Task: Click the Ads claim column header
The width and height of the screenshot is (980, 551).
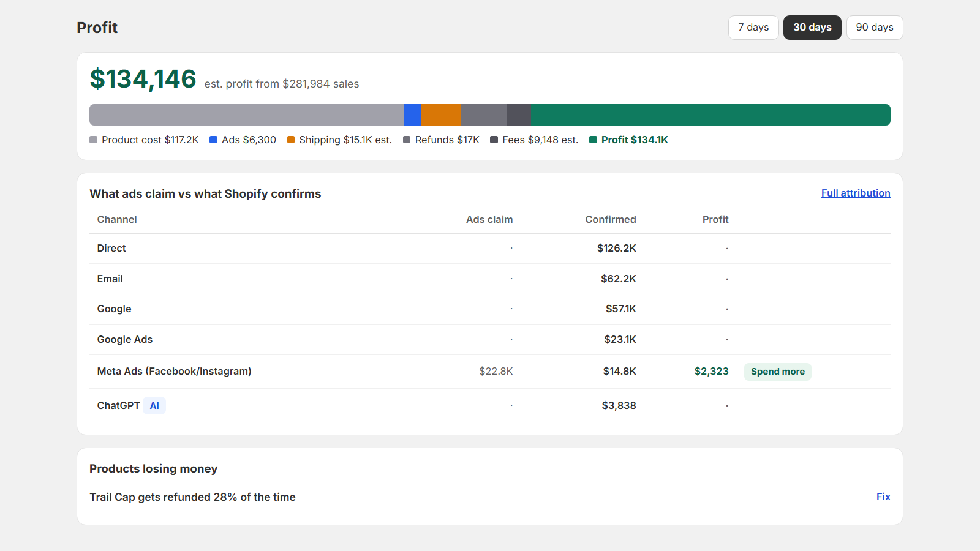Action: (x=489, y=219)
